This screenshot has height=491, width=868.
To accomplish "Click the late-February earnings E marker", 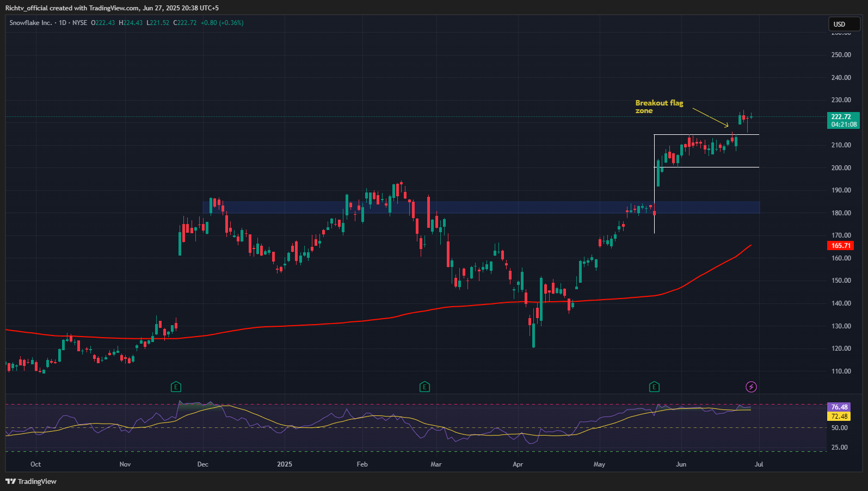I will (x=424, y=387).
